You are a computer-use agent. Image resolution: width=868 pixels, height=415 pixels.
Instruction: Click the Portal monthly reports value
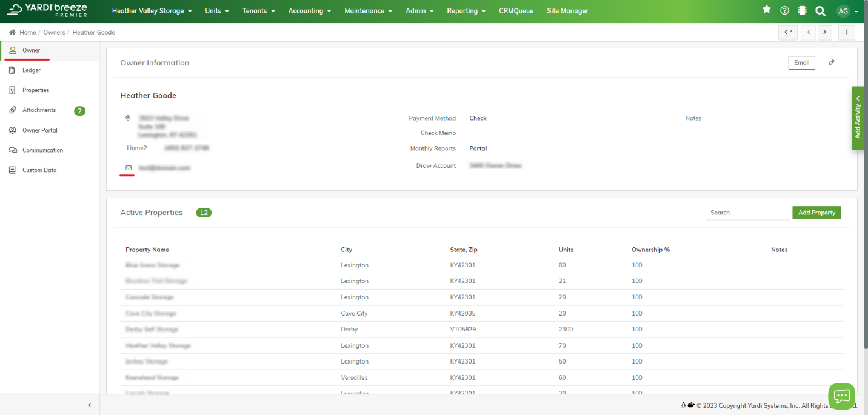478,148
